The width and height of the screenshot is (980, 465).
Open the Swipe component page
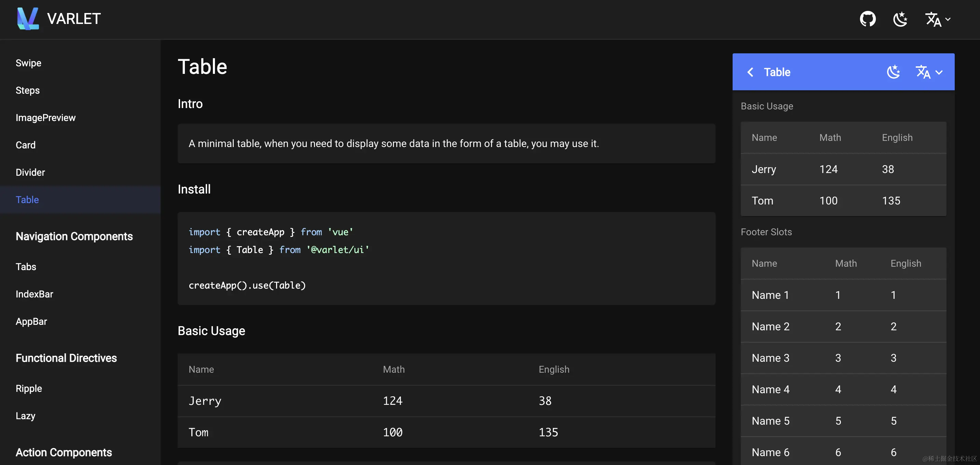[x=29, y=63]
